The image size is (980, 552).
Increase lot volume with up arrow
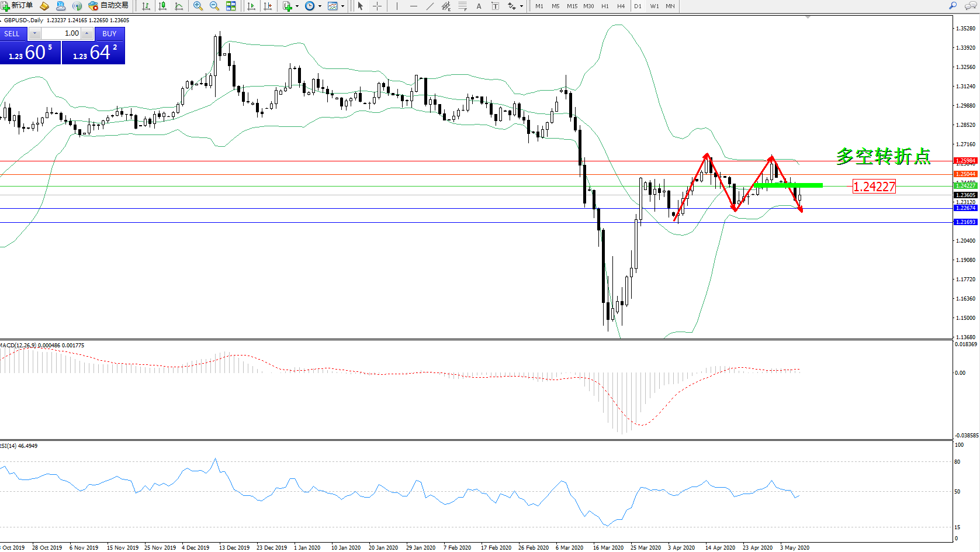point(87,33)
